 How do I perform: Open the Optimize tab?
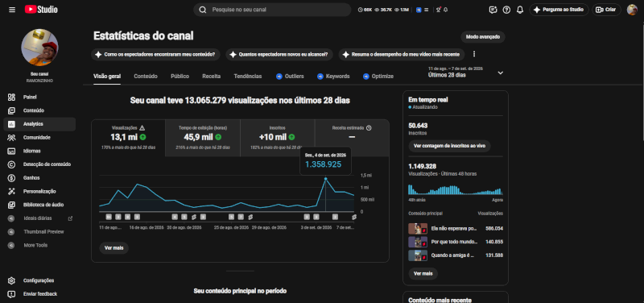point(378,76)
